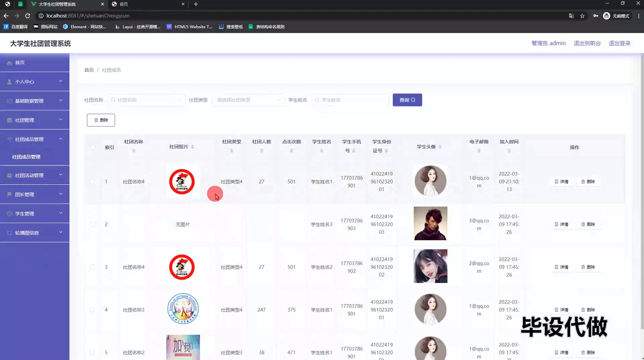Switch to 大学生社团管理系统 browser tab
The height and width of the screenshot is (360, 644).
point(67,4)
